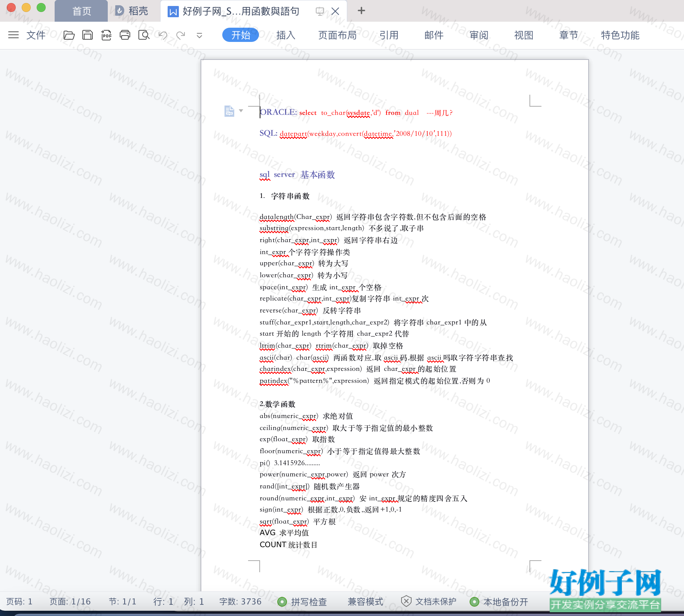This screenshot has width=684, height=616.
Task: Open the 稻壳 tab
Action: tap(132, 11)
